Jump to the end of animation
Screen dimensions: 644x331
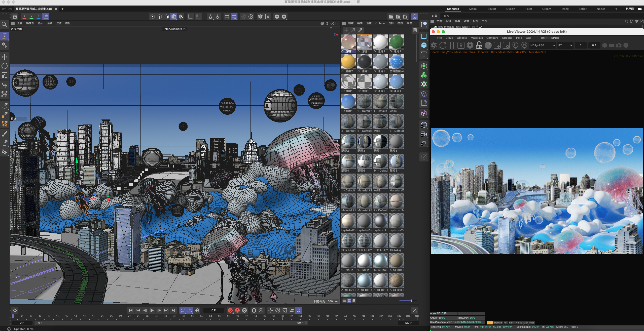click(173, 310)
